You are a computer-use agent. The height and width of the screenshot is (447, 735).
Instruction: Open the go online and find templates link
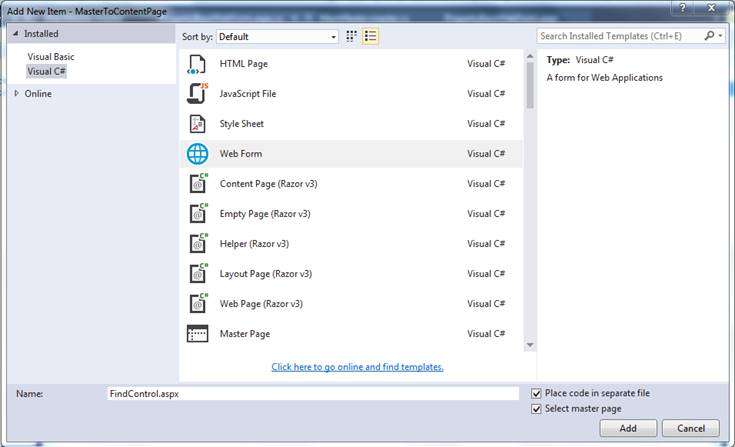(357, 367)
